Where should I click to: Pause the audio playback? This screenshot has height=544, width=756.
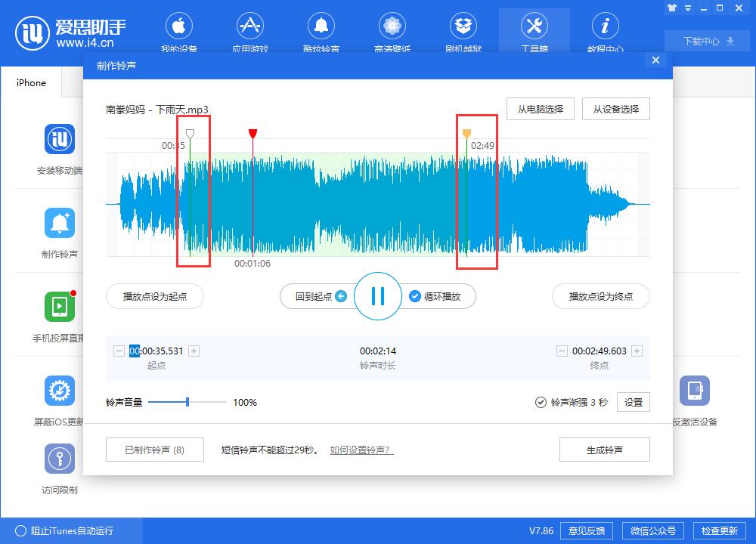tap(377, 296)
